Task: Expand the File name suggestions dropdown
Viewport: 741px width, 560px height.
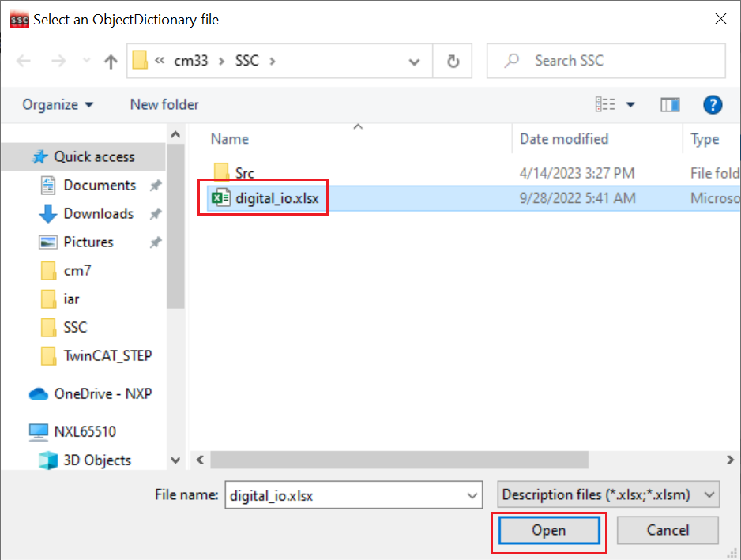Action: pos(472,496)
